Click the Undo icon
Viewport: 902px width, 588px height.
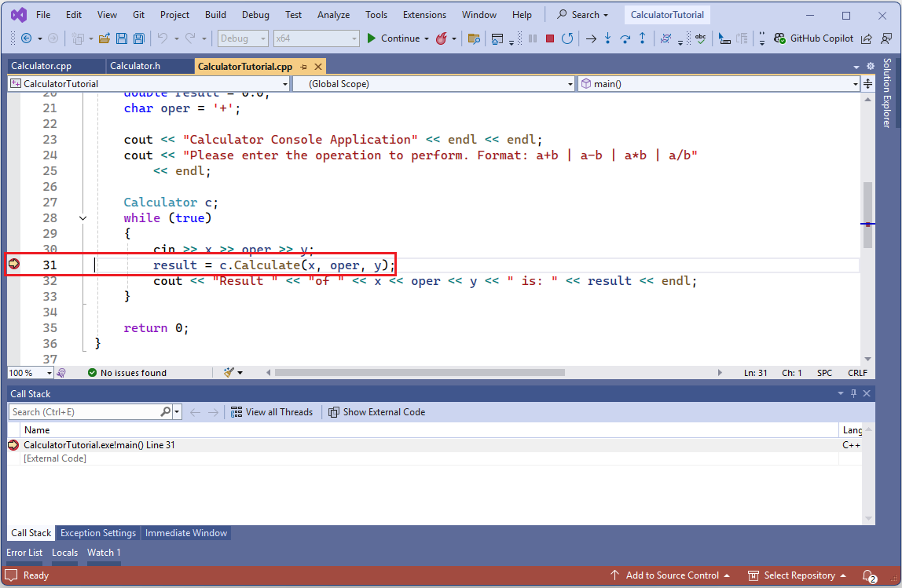pyautogui.click(x=164, y=38)
